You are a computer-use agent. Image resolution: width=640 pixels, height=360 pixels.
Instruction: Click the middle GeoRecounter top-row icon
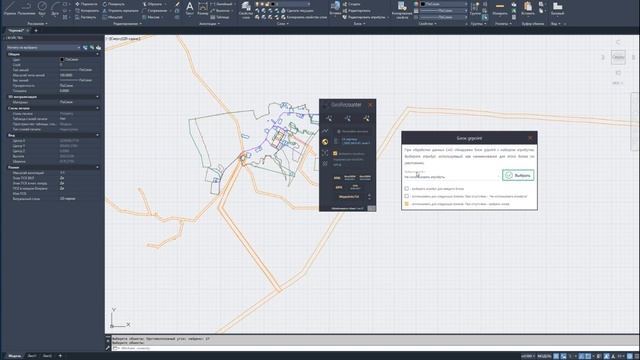347,118
